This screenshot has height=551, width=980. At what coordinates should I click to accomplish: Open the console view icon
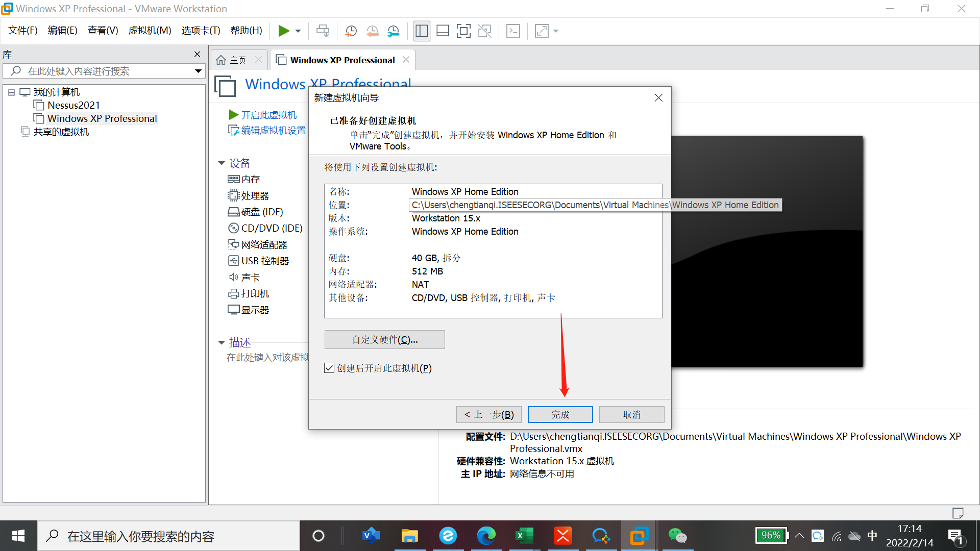point(513,31)
